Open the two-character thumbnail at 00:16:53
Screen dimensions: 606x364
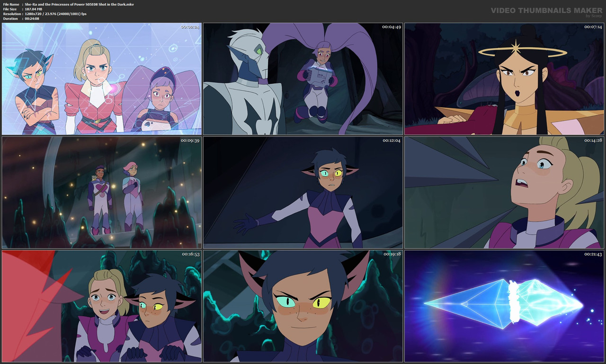click(102, 306)
